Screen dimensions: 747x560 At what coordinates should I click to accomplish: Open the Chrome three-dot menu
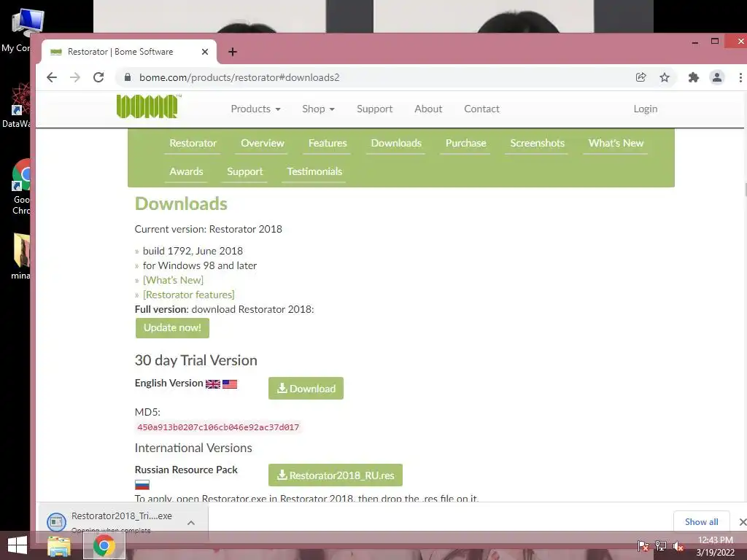pyautogui.click(x=740, y=77)
